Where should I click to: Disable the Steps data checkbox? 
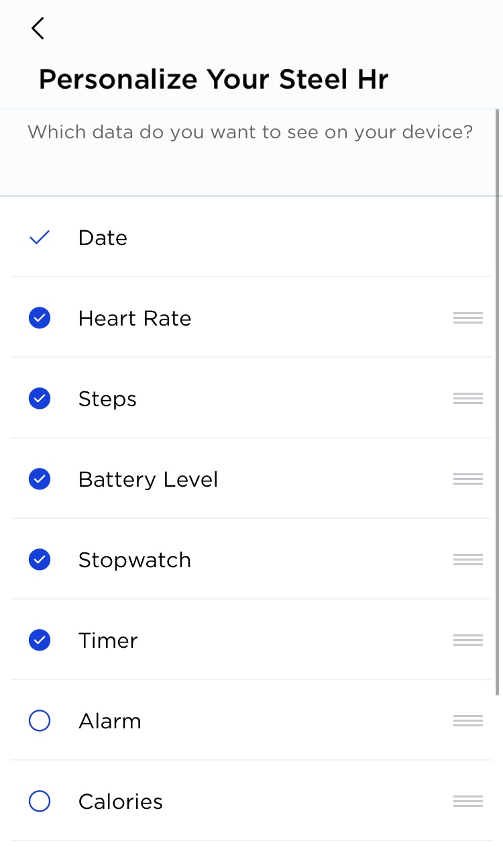[40, 399]
